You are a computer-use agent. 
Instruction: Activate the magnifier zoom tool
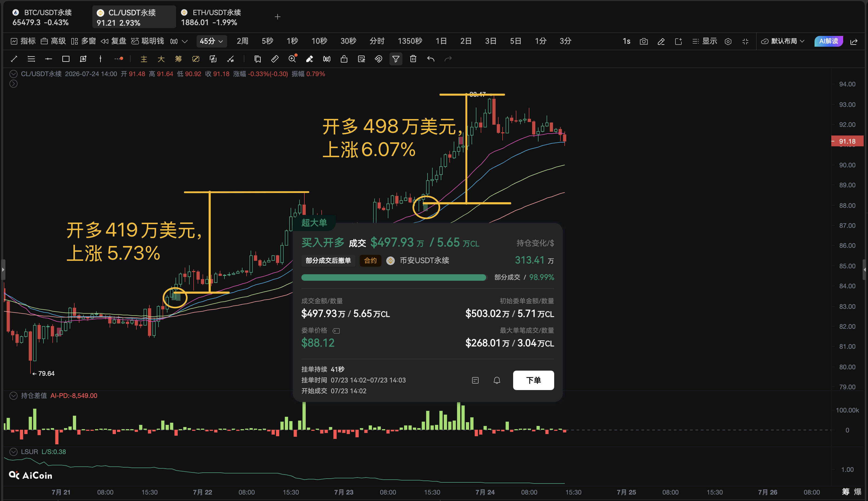pos(292,59)
